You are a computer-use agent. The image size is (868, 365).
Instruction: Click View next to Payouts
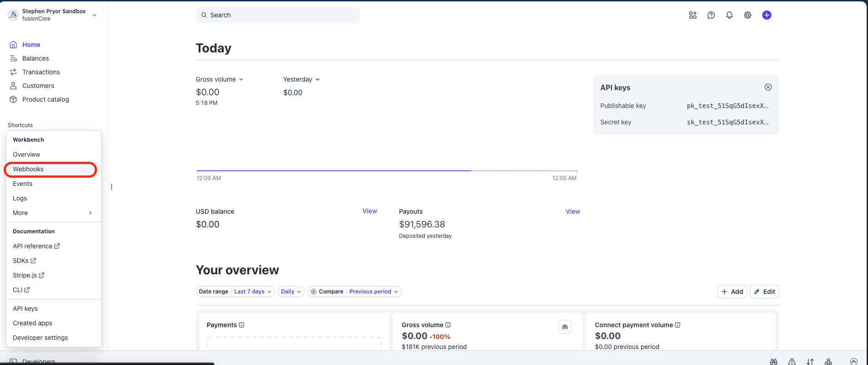(573, 211)
